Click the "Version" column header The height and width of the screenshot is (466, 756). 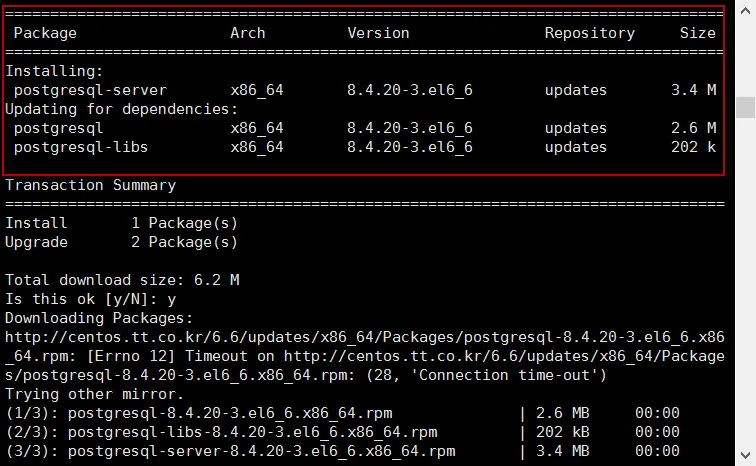tap(378, 33)
